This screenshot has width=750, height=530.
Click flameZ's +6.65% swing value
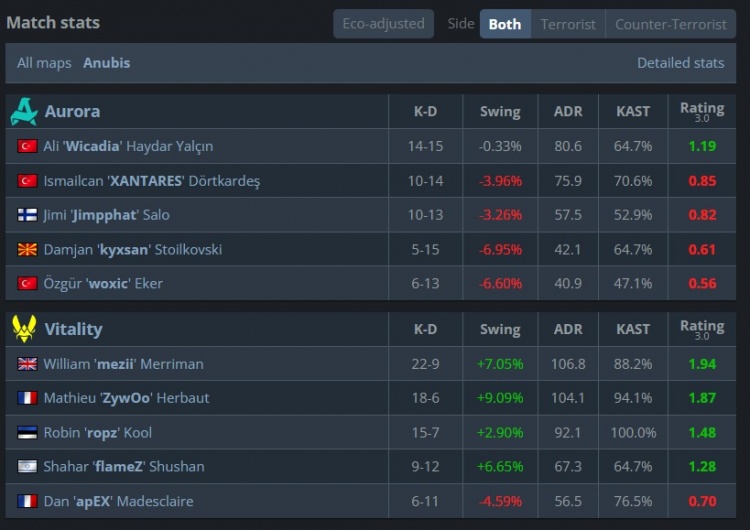[x=500, y=466]
